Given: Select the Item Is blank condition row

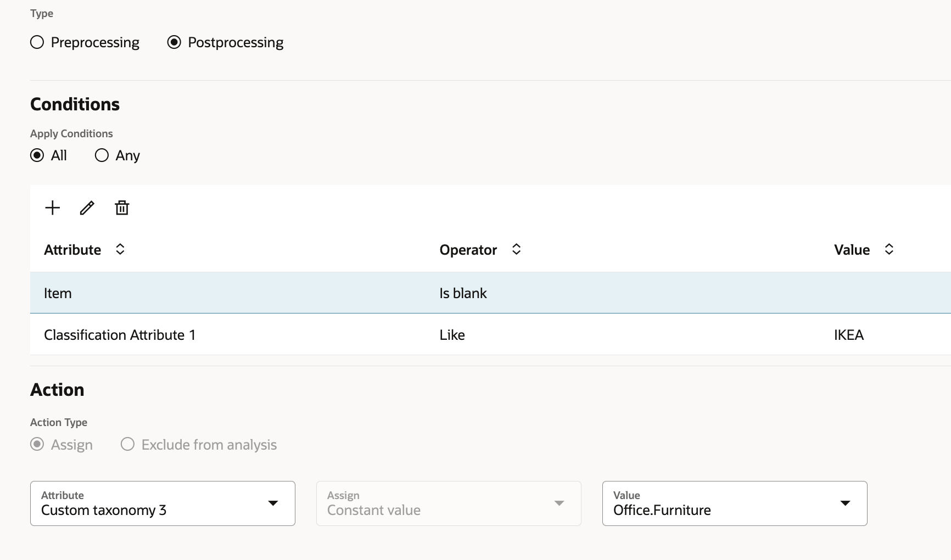Looking at the screenshot, I should click(x=275, y=293).
